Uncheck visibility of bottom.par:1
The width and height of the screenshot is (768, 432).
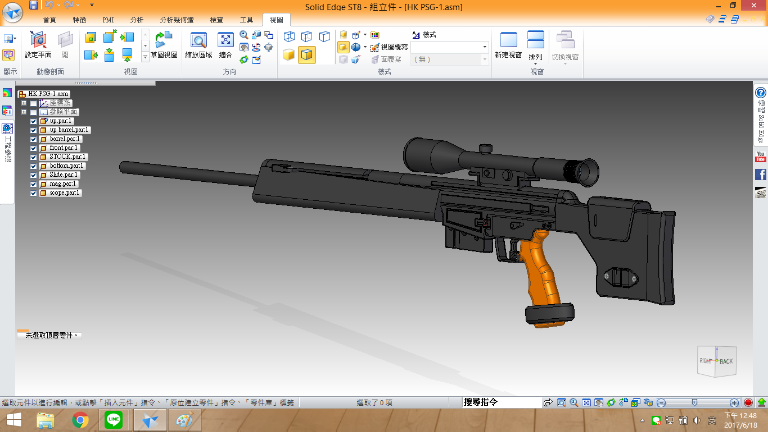click(x=33, y=166)
